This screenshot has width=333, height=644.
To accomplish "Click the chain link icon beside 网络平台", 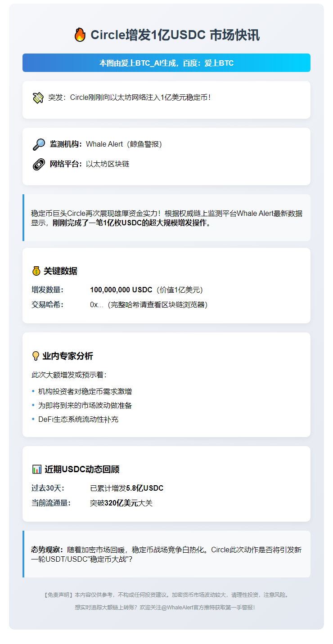I will (x=39, y=164).
